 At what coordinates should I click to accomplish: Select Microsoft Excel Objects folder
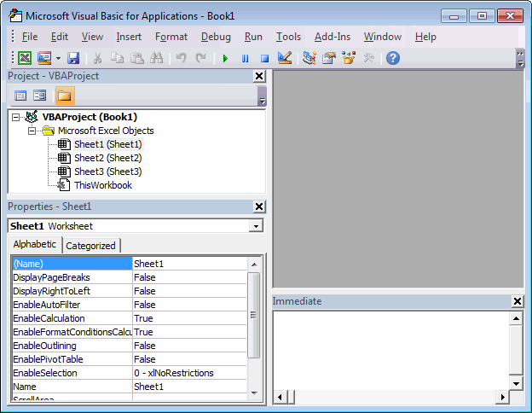[x=106, y=131]
